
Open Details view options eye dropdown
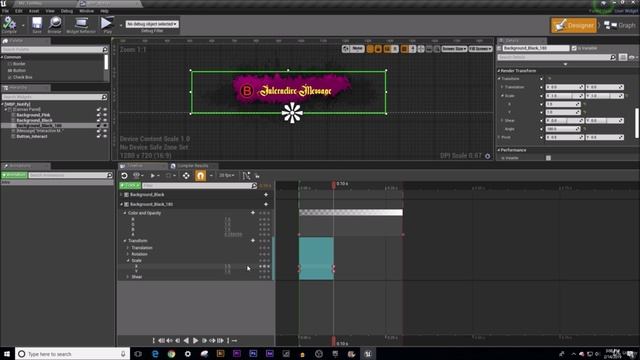[633, 58]
